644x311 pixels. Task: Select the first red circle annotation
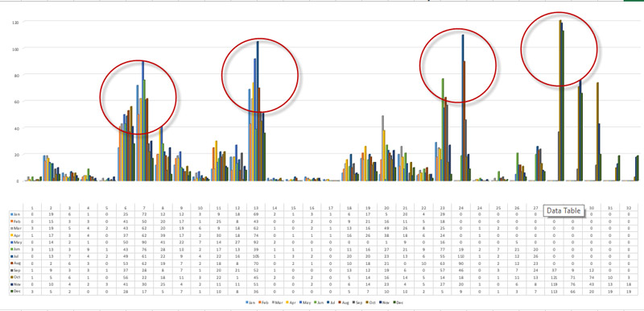click(x=138, y=97)
